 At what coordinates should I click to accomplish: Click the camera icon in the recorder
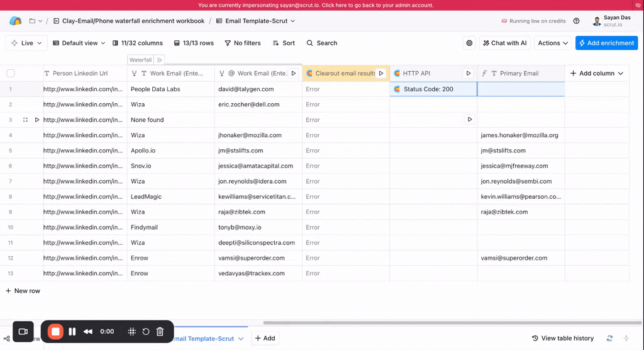pos(23,332)
